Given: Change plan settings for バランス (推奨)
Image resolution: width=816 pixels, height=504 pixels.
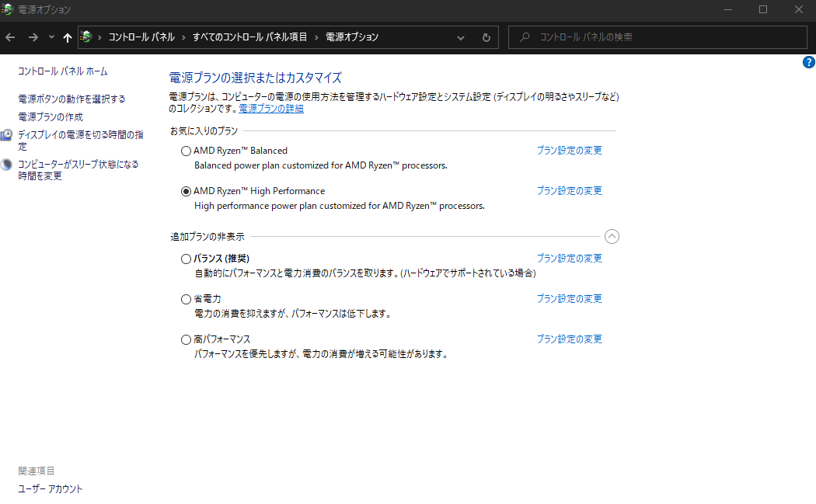Looking at the screenshot, I should [570, 258].
